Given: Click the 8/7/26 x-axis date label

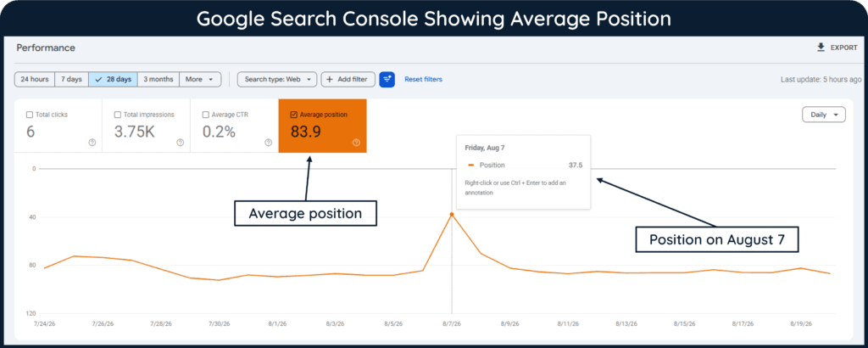Looking at the screenshot, I should point(452,322).
